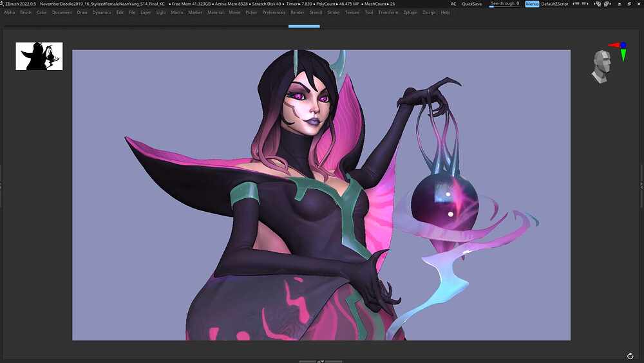Open the Stroke menu
This screenshot has height=363, width=644.
(x=333, y=12)
